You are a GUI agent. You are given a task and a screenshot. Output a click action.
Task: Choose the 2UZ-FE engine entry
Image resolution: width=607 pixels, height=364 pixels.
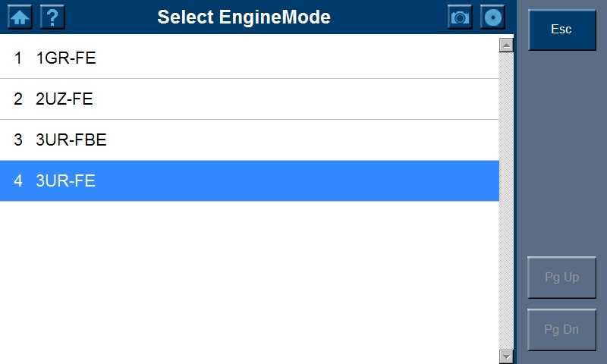click(x=64, y=99)
